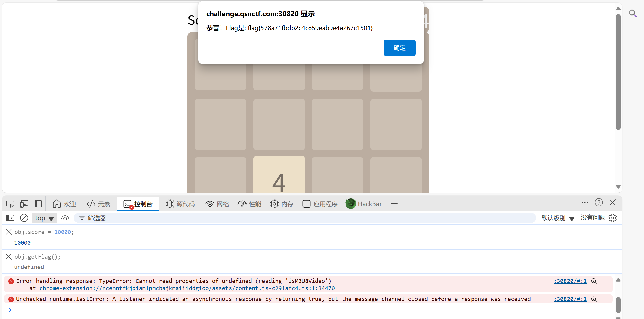Open console settings gear icon
The image size is (644, 319).
pos(613,218)
